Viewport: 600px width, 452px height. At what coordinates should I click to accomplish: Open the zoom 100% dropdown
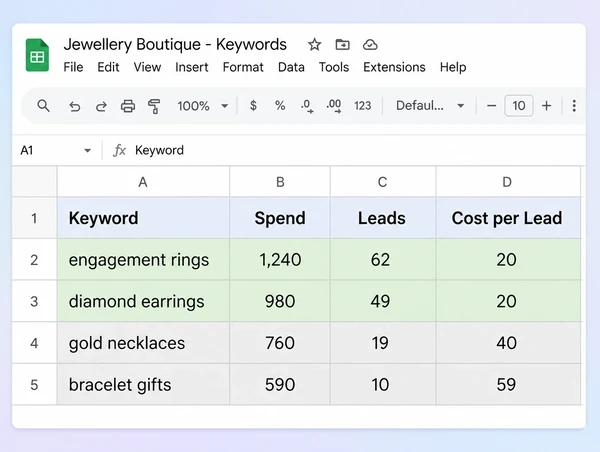(x=202, y=106)
